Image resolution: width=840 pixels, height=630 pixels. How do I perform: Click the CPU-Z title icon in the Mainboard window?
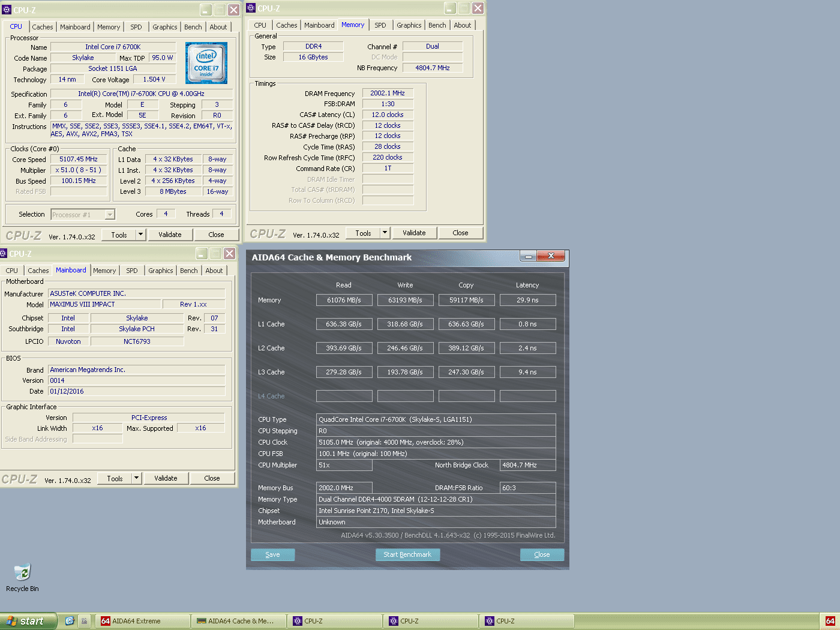coord(3,253)
